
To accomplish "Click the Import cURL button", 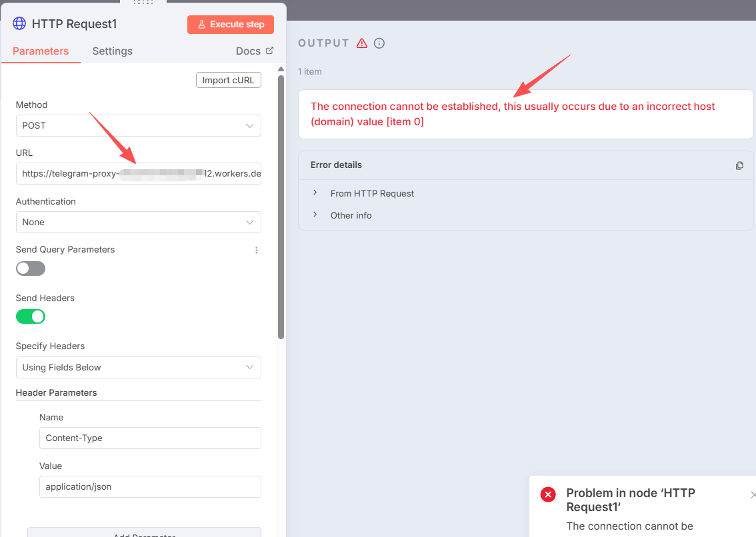I will (228, 81).
